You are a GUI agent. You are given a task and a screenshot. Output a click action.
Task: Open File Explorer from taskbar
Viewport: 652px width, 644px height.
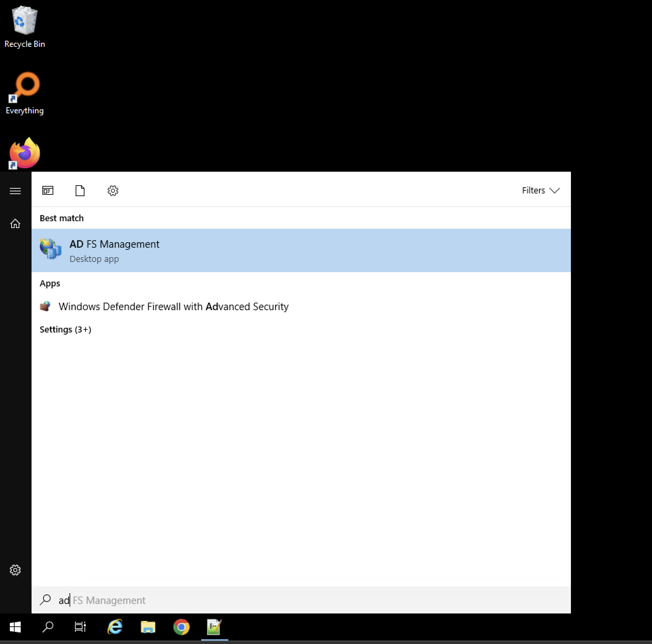point(148,627)
